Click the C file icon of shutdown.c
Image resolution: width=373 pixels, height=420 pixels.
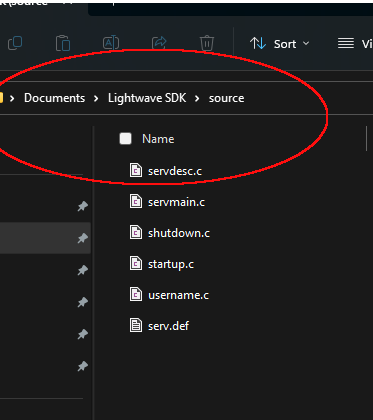[136, 232]
